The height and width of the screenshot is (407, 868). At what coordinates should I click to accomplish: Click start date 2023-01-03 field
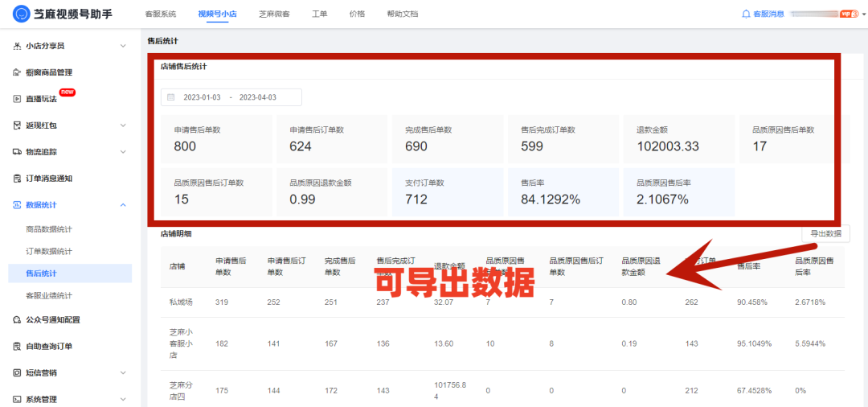click(x=202, y=97)
